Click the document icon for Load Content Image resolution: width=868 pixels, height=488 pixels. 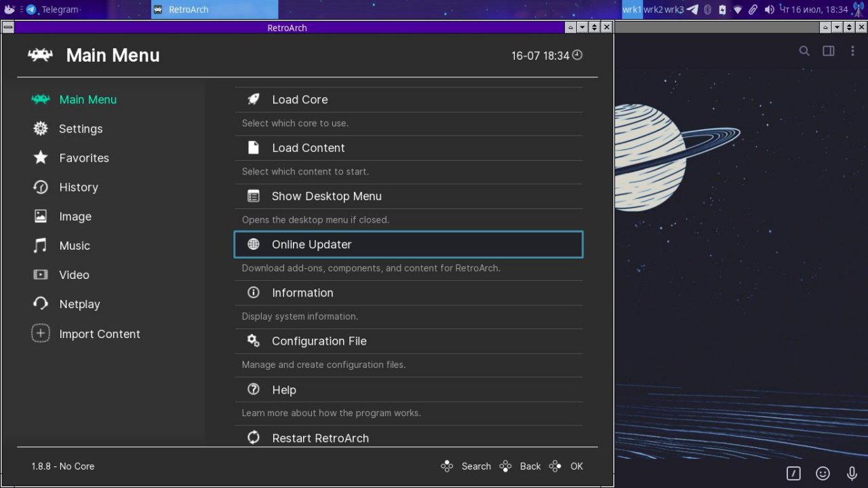[254, 147]
